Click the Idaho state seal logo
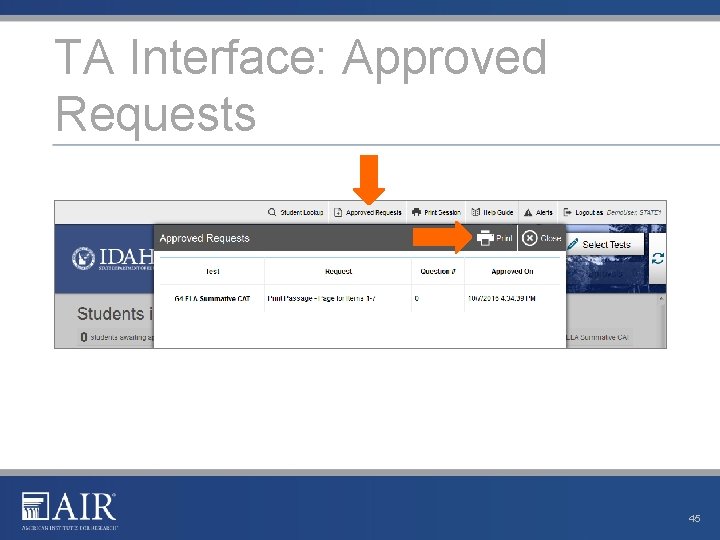The height and width of the screenshot is (540, 720). (83, 258)
